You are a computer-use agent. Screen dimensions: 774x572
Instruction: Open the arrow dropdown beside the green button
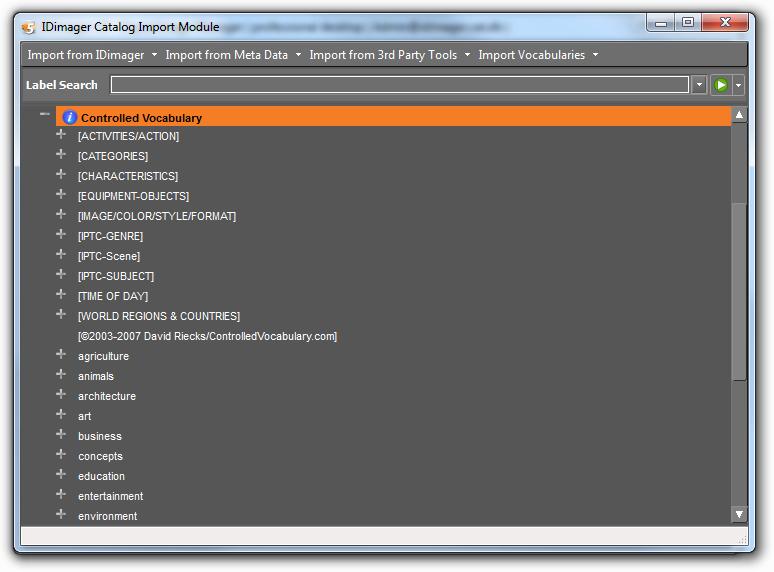[x=739, y=86]
